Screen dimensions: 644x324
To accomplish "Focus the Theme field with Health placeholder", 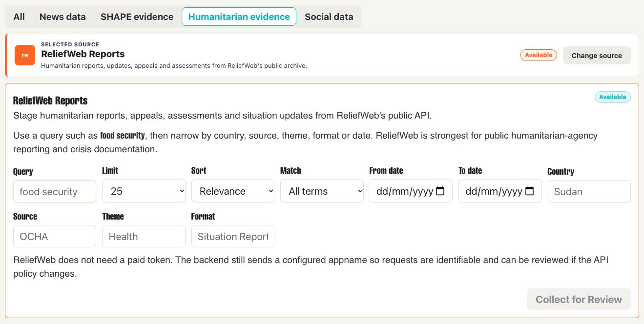I will coord(144,236).
